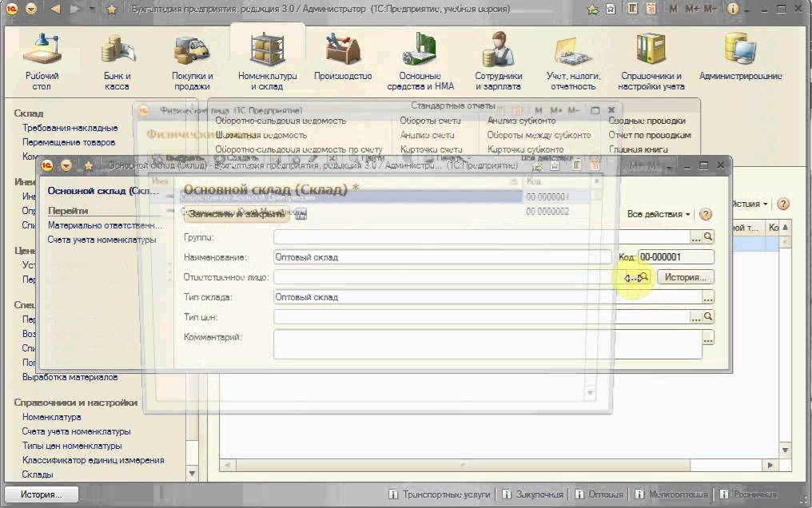812x508 pixels.
Task: Open the Производство section
Action: (x=343, y=56)
